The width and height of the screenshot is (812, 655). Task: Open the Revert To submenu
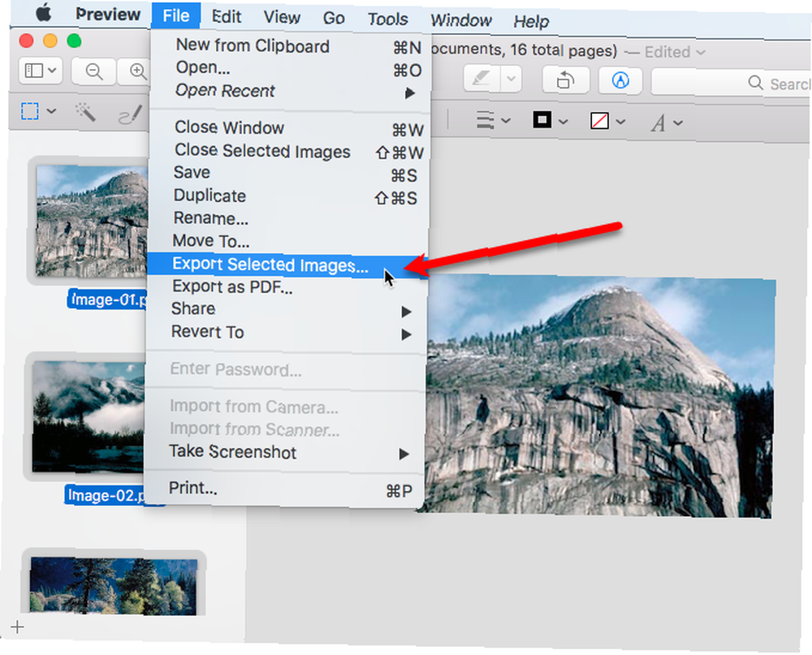[287, 332]
